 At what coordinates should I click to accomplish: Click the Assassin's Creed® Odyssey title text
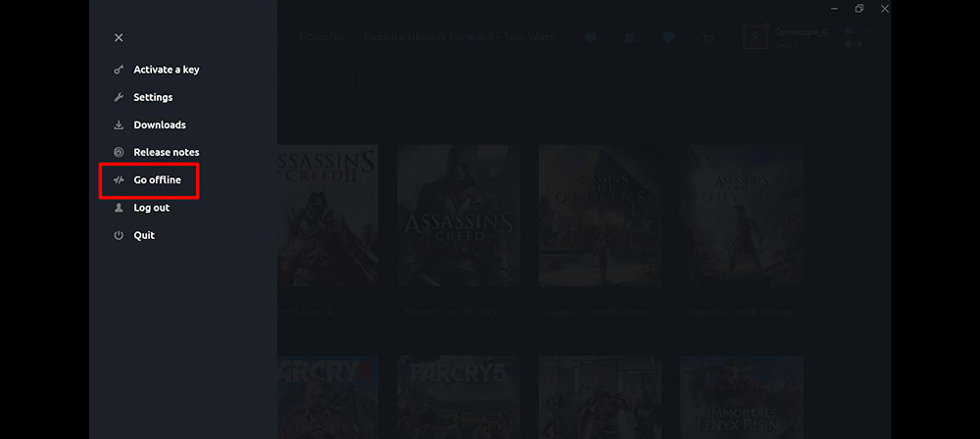(739, 312)
